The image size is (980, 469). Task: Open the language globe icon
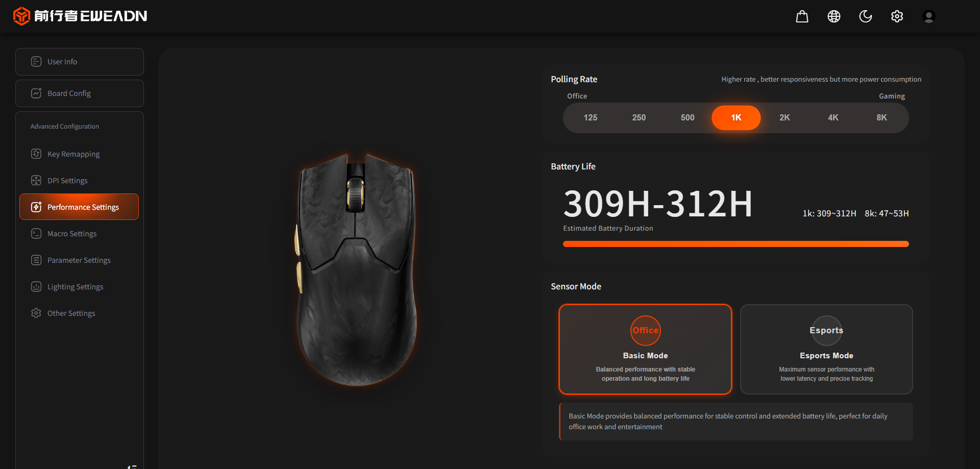[x=834, y=16]
